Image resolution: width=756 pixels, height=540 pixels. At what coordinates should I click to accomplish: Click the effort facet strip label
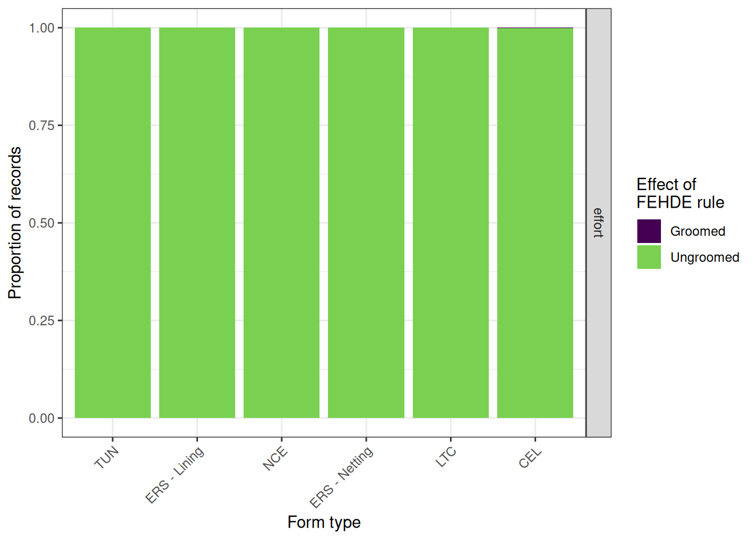coord(598,223)
